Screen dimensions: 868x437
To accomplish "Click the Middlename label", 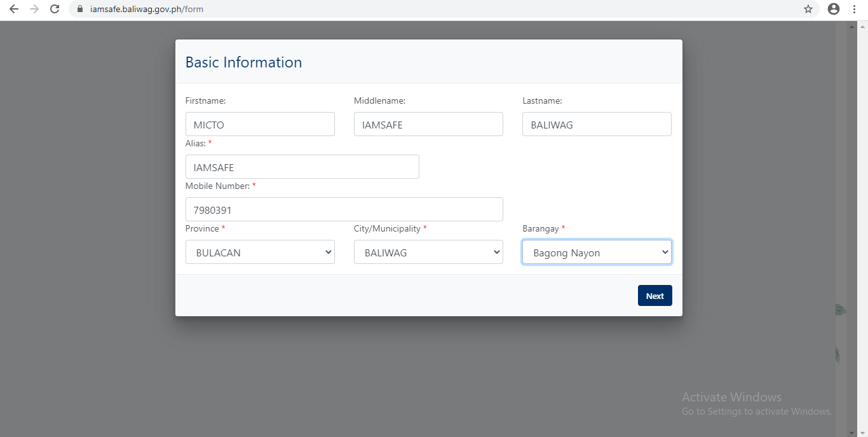I will [x=379, y=101].
